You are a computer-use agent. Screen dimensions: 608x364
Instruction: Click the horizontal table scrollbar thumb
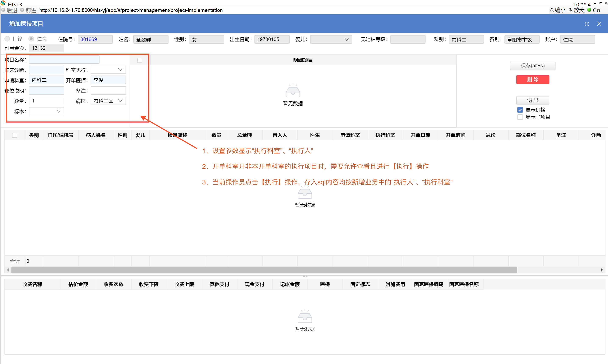(x=264, y=270)
